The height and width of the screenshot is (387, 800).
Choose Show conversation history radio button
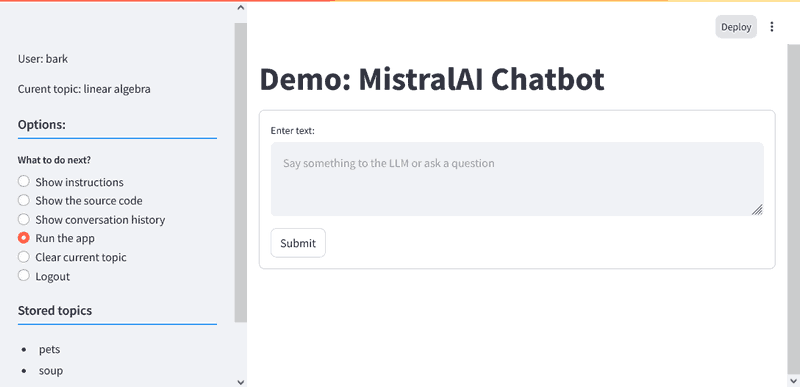click(91, 220)
